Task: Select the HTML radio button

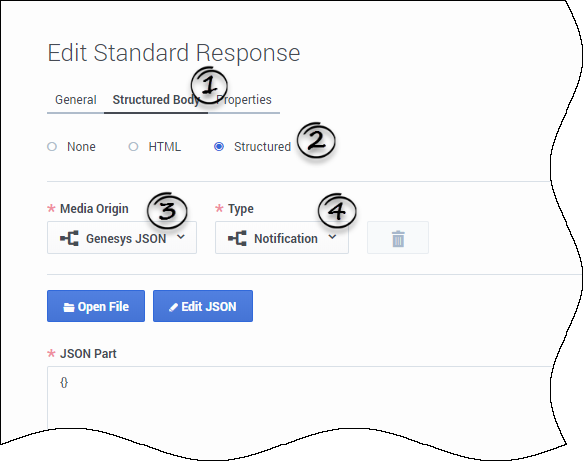Action: [133, 146]
